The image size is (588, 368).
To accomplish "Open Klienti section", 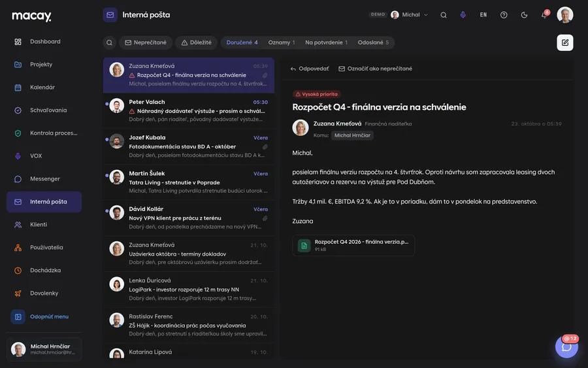I will pos(44,225).
